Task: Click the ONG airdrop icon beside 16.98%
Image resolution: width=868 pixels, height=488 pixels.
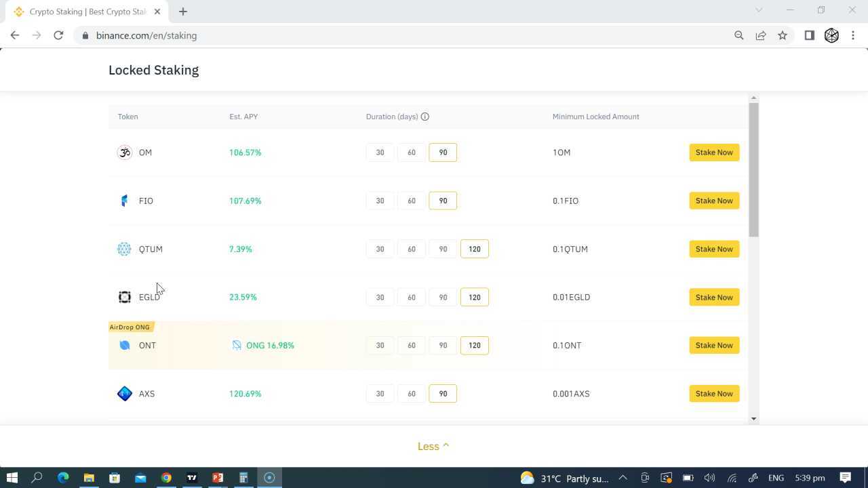Action: pyautogui.click(x=237, y=346)
